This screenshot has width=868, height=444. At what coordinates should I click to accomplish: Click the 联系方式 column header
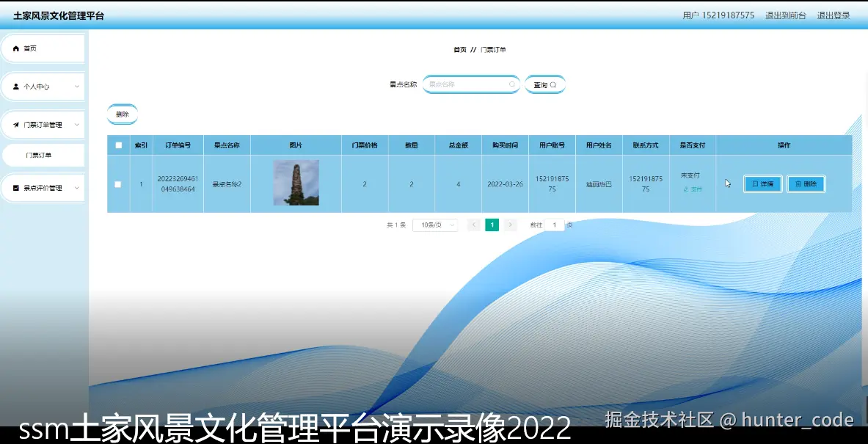[646, 145]
